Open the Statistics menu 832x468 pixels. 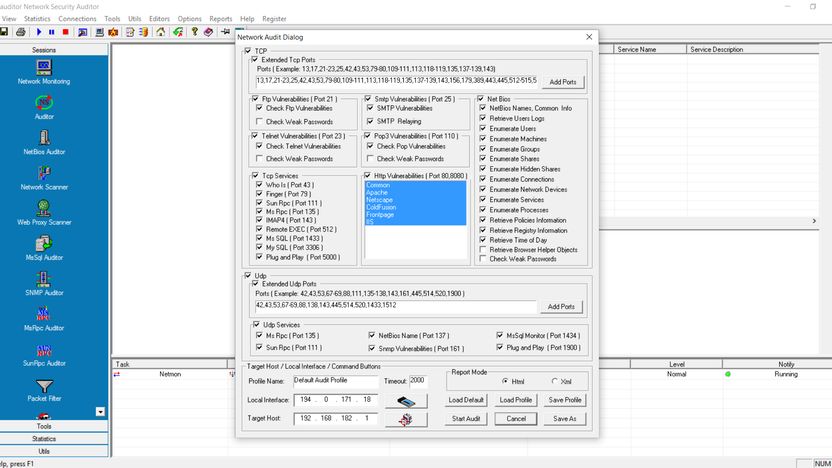37,19
